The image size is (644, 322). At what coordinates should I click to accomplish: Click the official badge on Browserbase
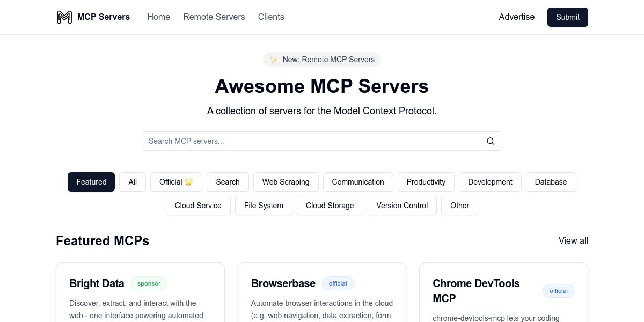[x=338, y=283]
